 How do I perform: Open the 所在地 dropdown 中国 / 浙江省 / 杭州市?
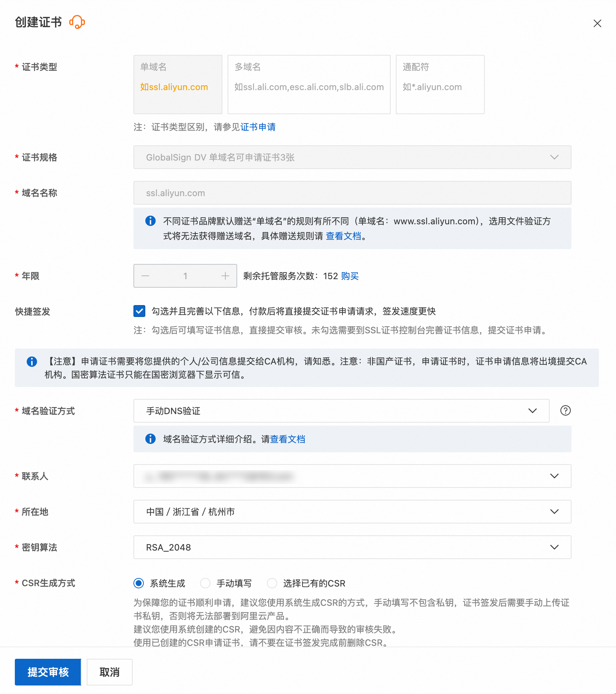[x=352, y=512]
